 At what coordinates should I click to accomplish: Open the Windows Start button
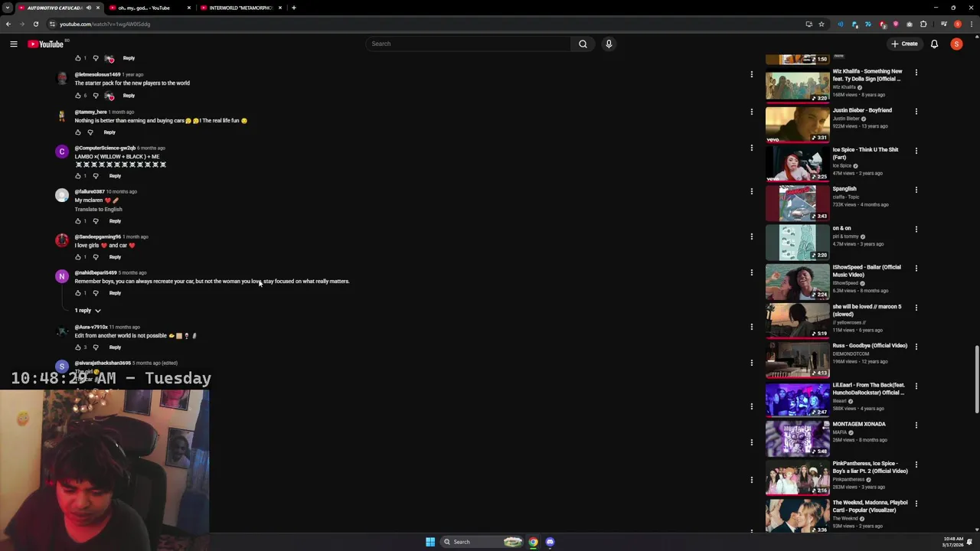coord(430,542)
